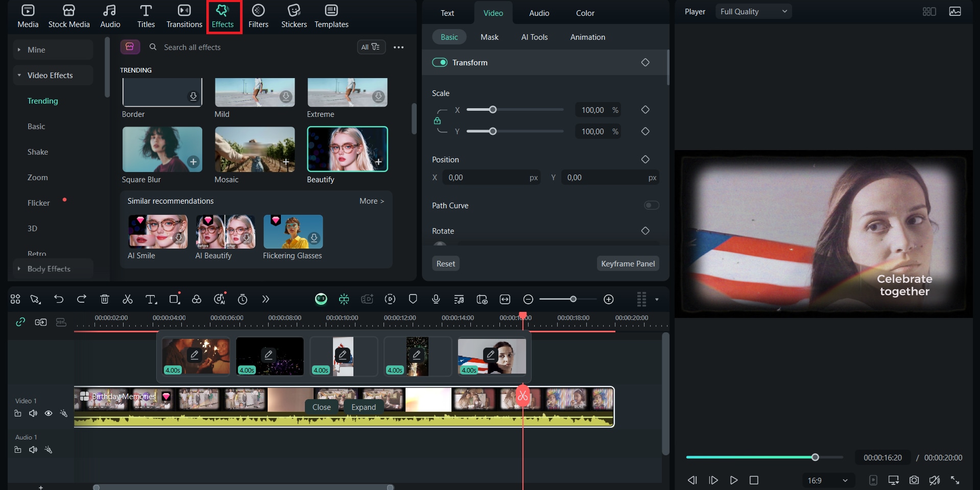Record a voiceover with the microphone

coord(436,299)
